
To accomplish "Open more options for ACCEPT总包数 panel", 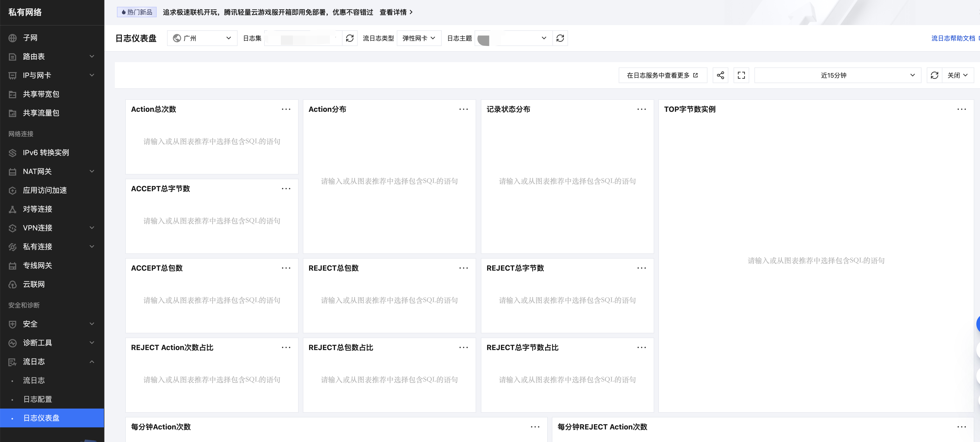I will click(286, 268).
